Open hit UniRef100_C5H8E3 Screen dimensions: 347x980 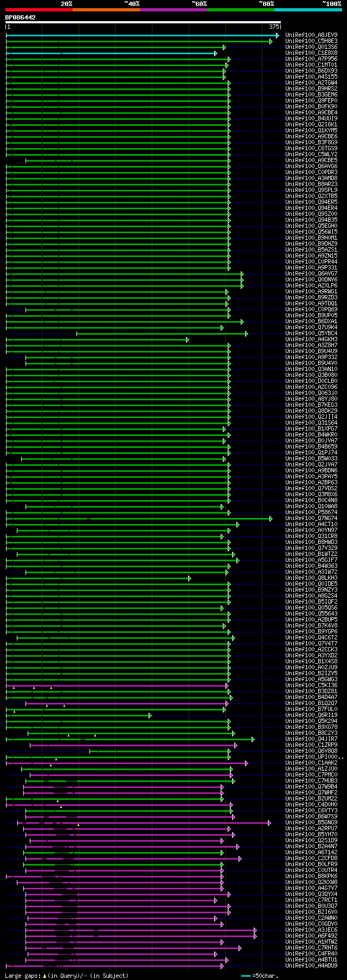click(x=311, y=41)
